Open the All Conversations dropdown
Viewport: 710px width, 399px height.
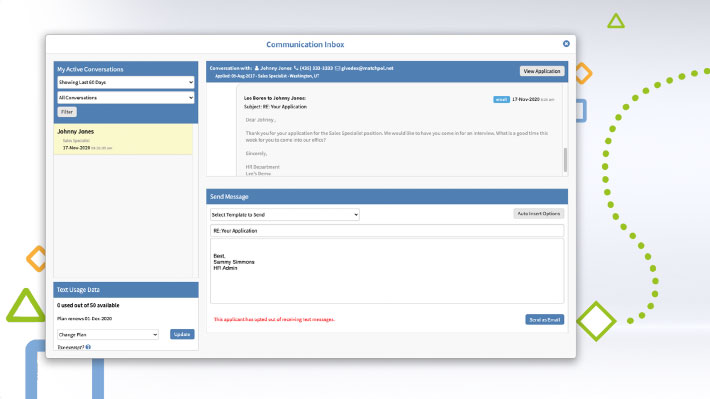pos(126,98)
